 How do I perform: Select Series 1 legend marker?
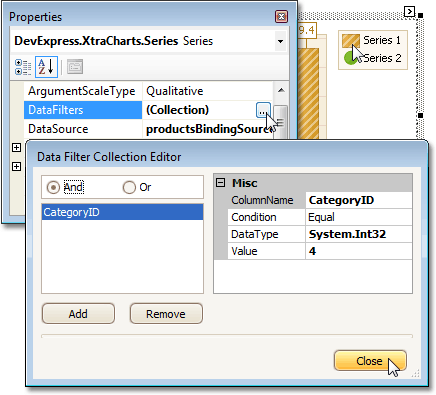pos(351,41)
